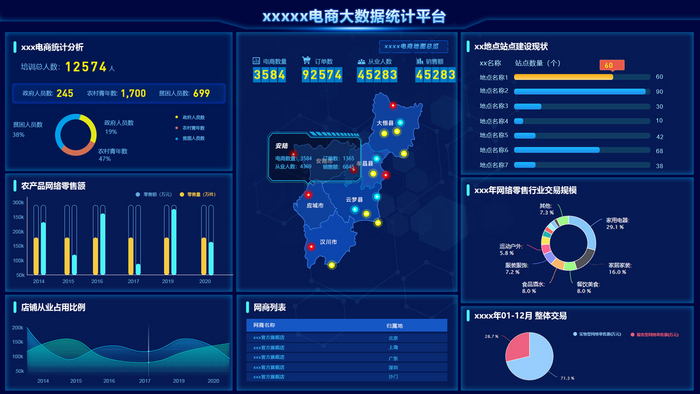Click the 订单数 value 92574
Image resolution: width=700 pixels, height=394 pixels.
(x=322, y=75)
